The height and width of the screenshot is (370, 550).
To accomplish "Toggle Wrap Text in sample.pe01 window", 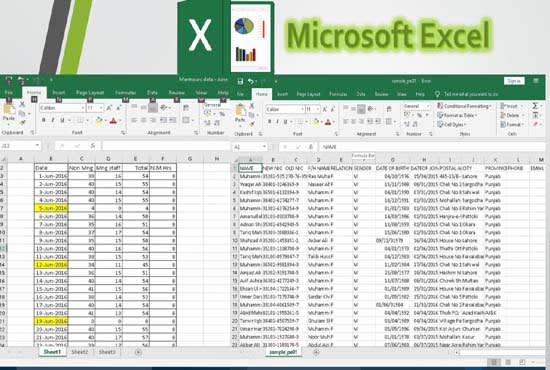I will pyautogui.click(x=389, y=109).
